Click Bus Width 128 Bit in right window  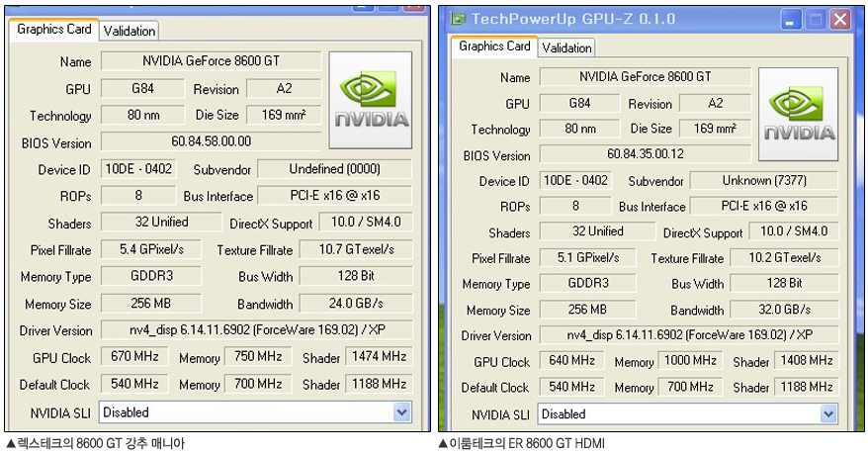pyautogui.click(x=784, y=283)
